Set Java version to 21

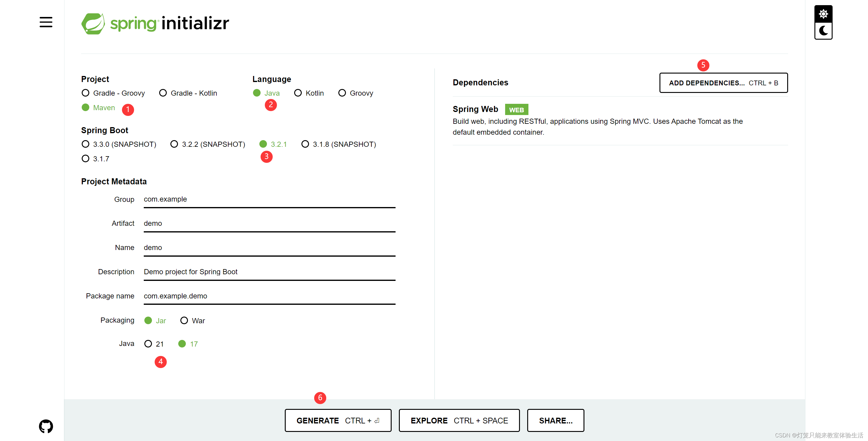point(154,344)
